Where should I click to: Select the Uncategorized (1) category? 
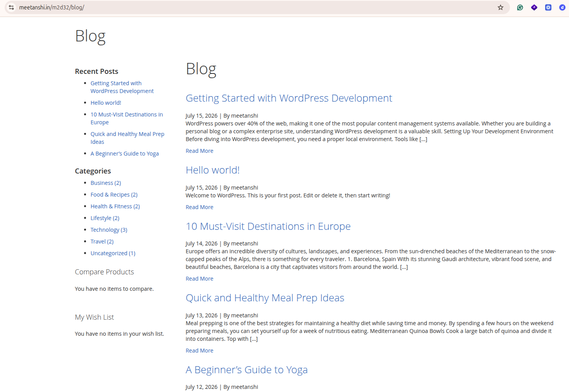tap(113, 253)
